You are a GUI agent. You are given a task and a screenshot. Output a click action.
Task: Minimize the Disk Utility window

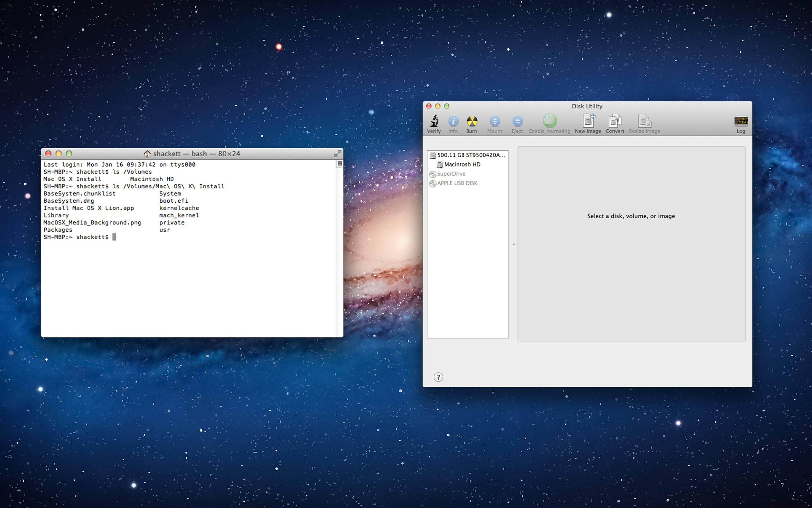438,106
